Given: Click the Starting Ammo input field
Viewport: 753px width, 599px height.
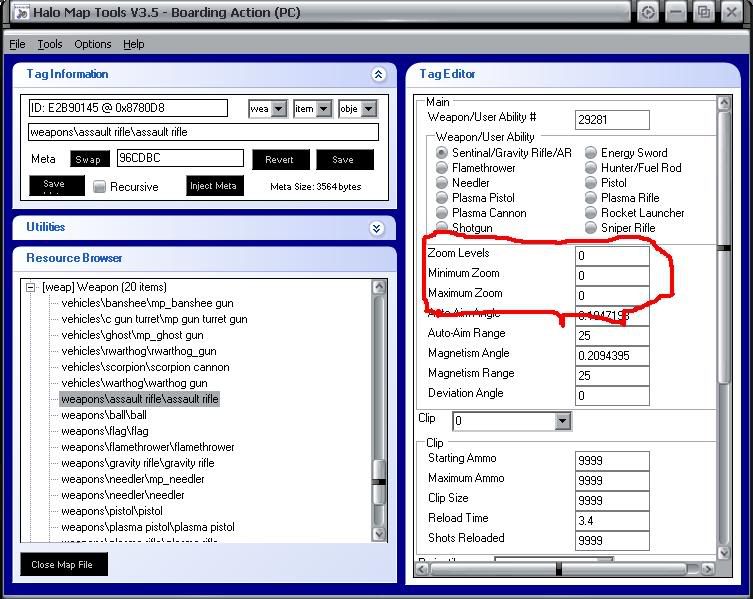Looking at the screenshot, I should click(612, 461).
